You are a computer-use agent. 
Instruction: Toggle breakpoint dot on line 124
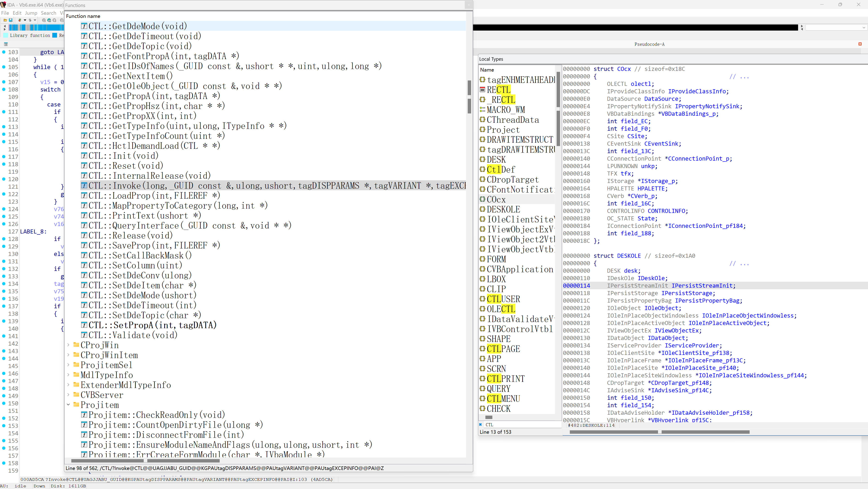point(4,209)
